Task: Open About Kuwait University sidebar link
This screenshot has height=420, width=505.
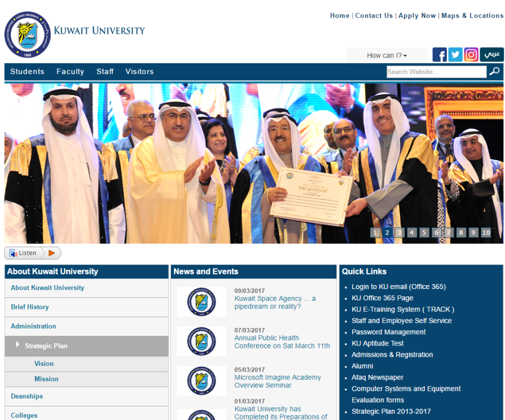Action: [47, 288]
